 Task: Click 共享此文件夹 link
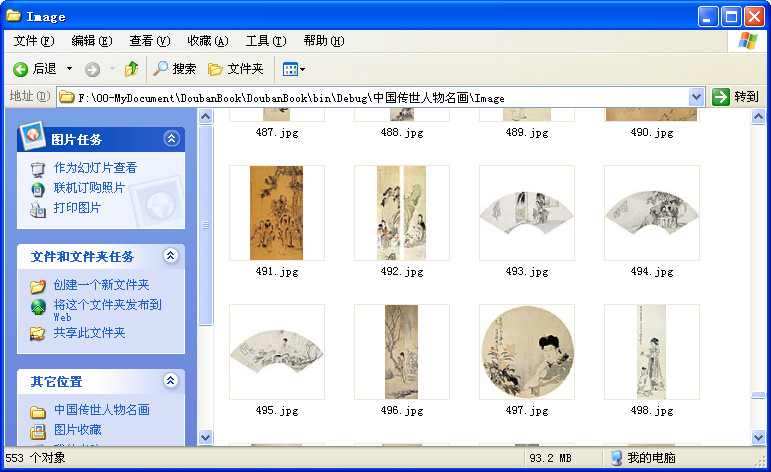(89, 333)
